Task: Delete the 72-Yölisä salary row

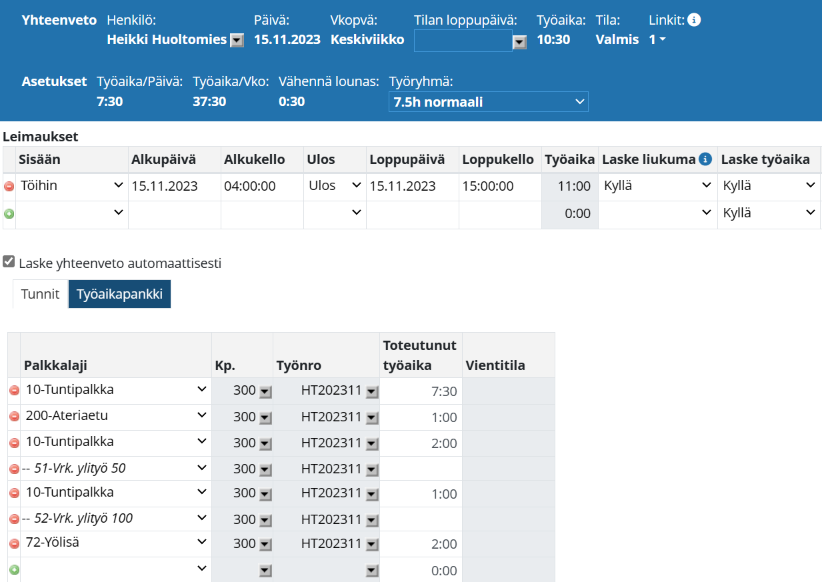Action: (14, 543)
